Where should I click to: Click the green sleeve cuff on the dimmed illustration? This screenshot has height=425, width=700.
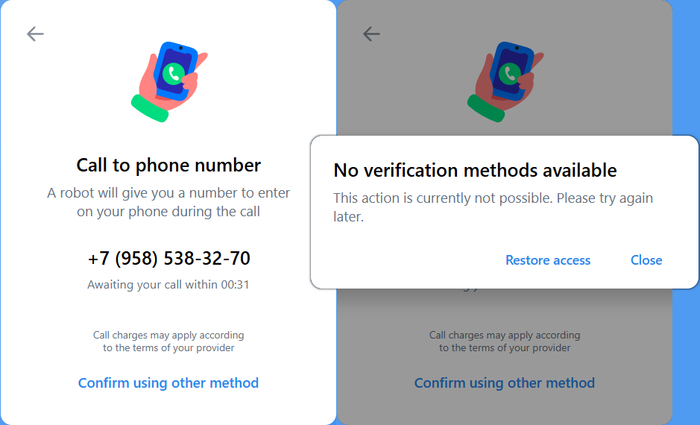486,108
